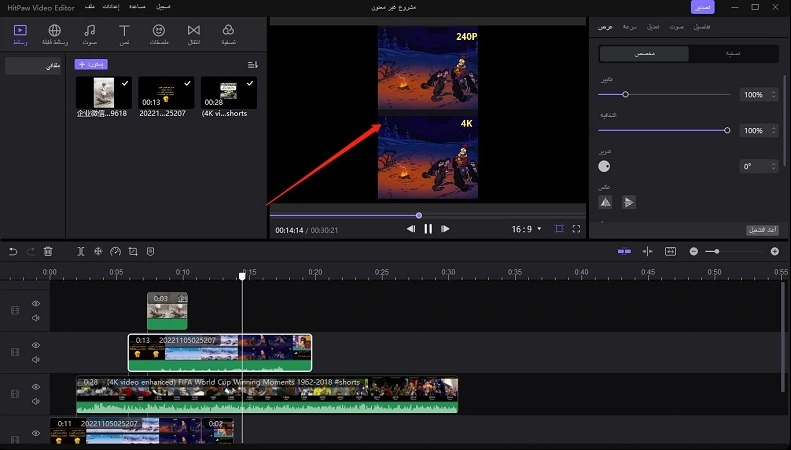791x450 pixels.
Task: Enter fullscreen preview
Action: [x=576, y=229]
